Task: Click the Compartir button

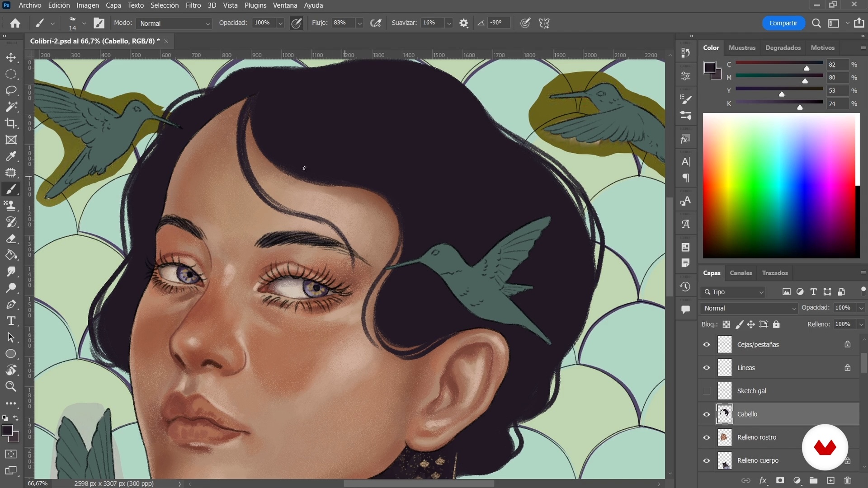Action: coord(783,23)
